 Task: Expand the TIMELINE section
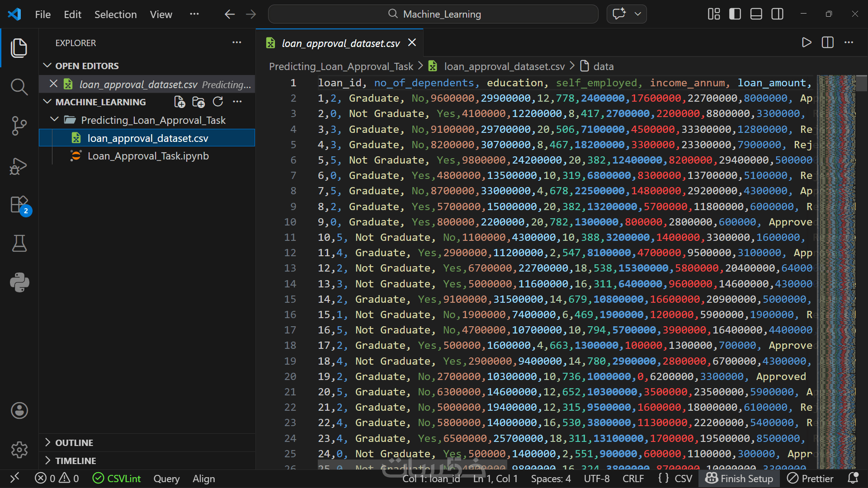tap(75, 461)
